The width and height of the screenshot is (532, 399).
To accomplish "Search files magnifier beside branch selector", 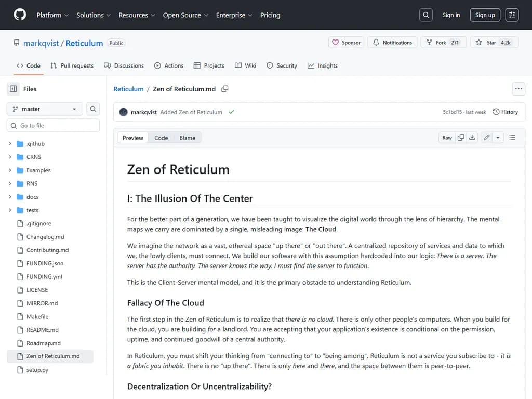I will 93,109.
